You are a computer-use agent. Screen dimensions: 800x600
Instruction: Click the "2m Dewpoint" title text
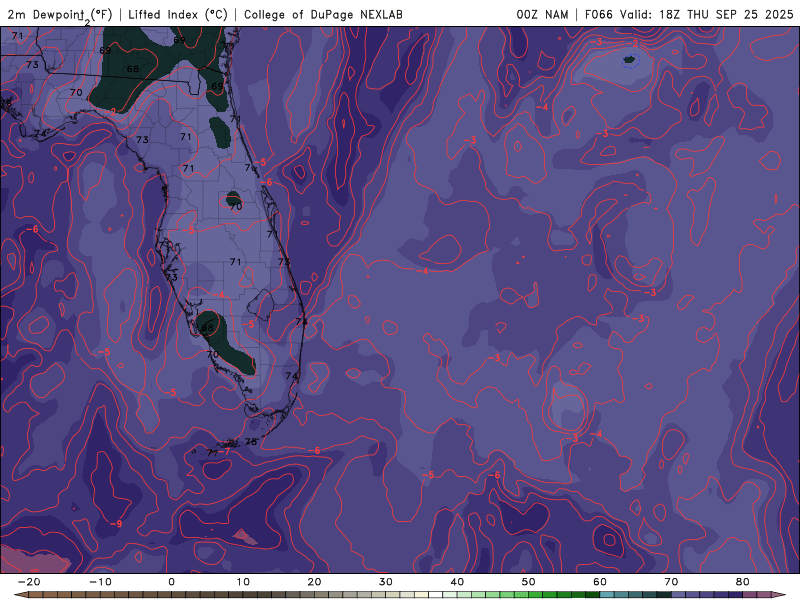pos(46,14)
